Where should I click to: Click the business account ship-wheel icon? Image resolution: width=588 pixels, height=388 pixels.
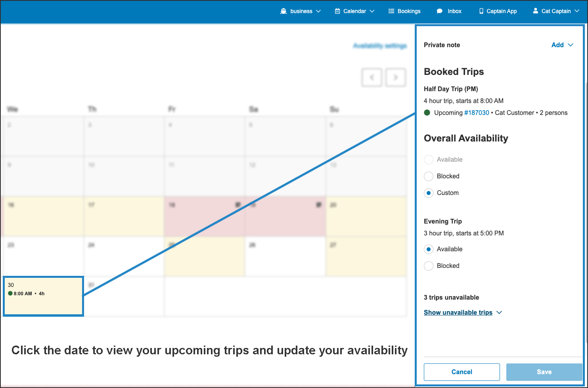[283, 11]
